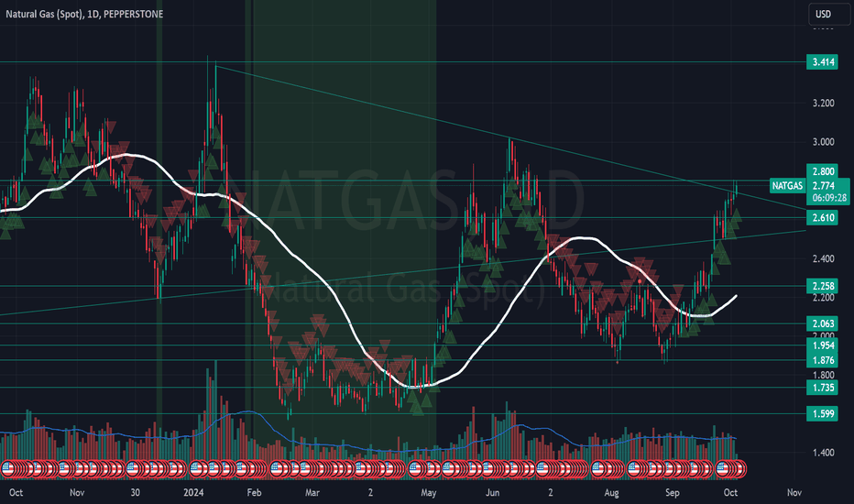Click the 3.000 price axis value
The image size is (854, 504).
pyautogui.click(x=823, y=142)
